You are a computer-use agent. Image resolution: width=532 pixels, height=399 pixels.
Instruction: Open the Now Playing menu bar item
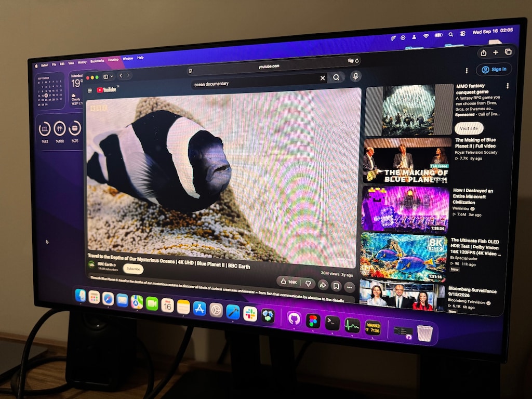[x=403, y=37]
